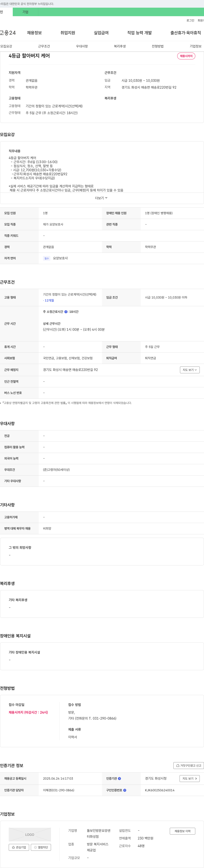Image resolution: width=204 pixels, height=868 pixels.
Task: Click the help icon next to 인증기관
Action: point(119,778)
